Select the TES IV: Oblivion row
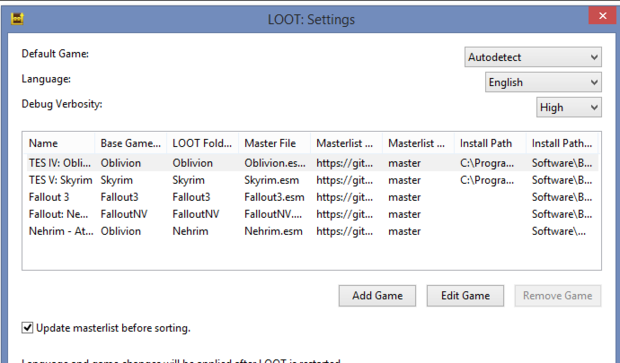The height and width of the screenshot is (363, 620). (312, 163)
